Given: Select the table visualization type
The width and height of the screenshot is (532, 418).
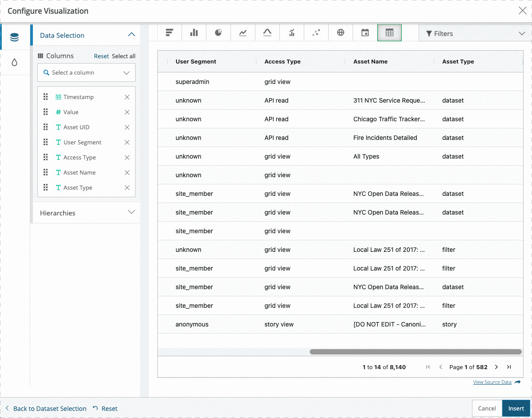Looking at the screenshot, I should [389, 32].
